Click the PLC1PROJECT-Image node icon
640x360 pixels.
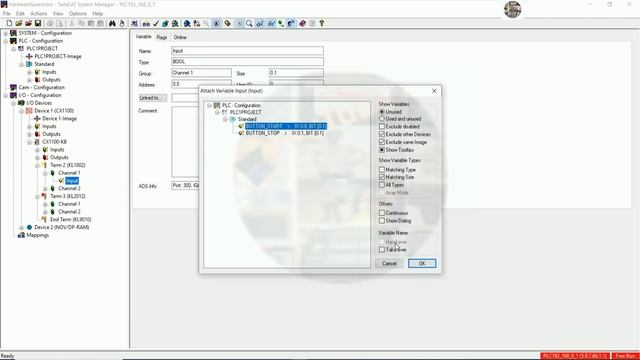tap(29, 56)
